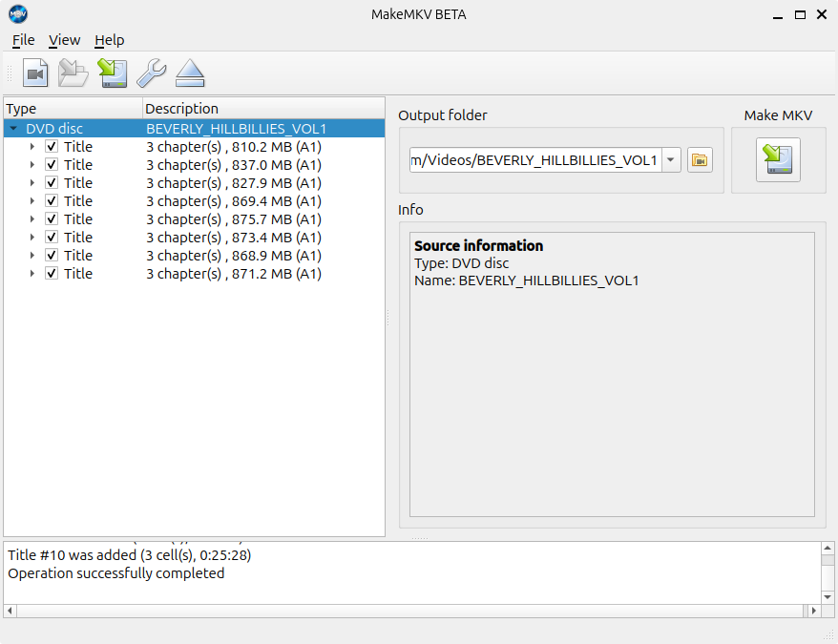Viewport: 838px width, 644px height.
Task: Expand the 837.0 MB title entry
Action: 31,165
